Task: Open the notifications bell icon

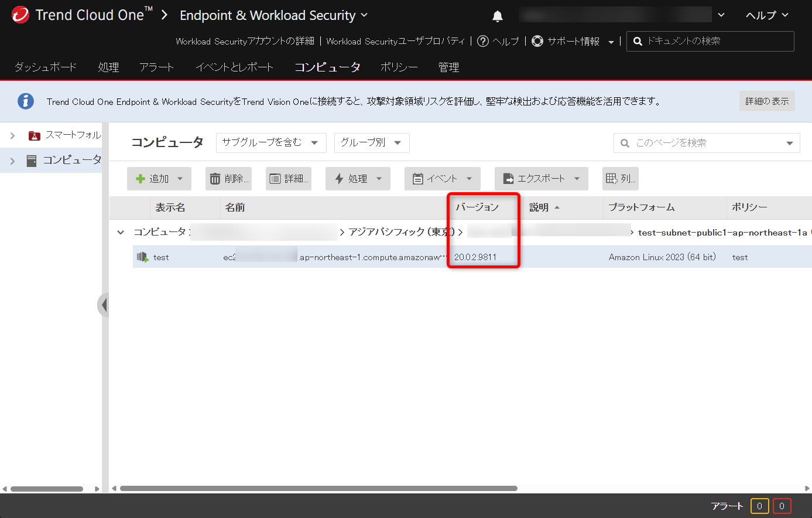Action: 498,16
